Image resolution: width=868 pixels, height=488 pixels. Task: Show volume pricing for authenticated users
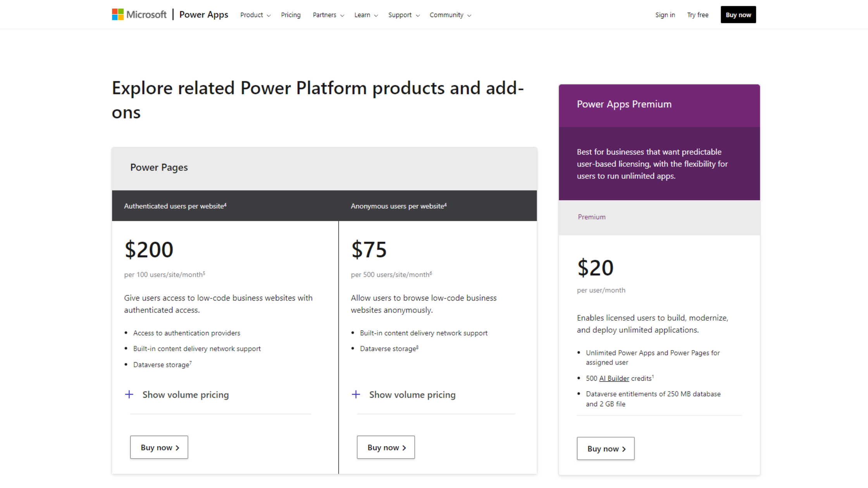186,395
